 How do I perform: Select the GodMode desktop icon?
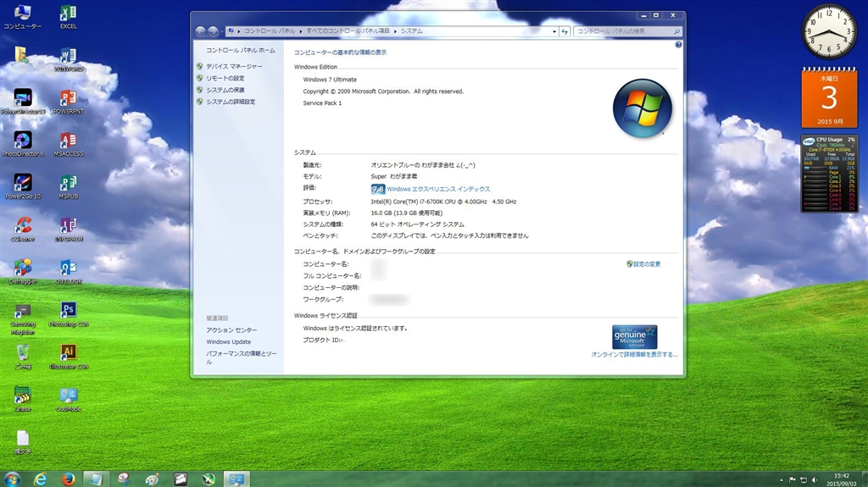(68, 400)
